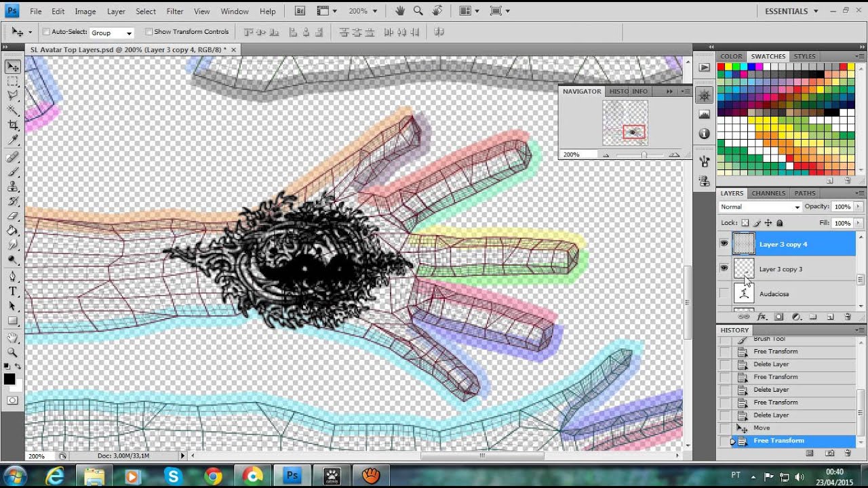
Task: Create a new layer in the Layers panel
Action: click(831, 317)
